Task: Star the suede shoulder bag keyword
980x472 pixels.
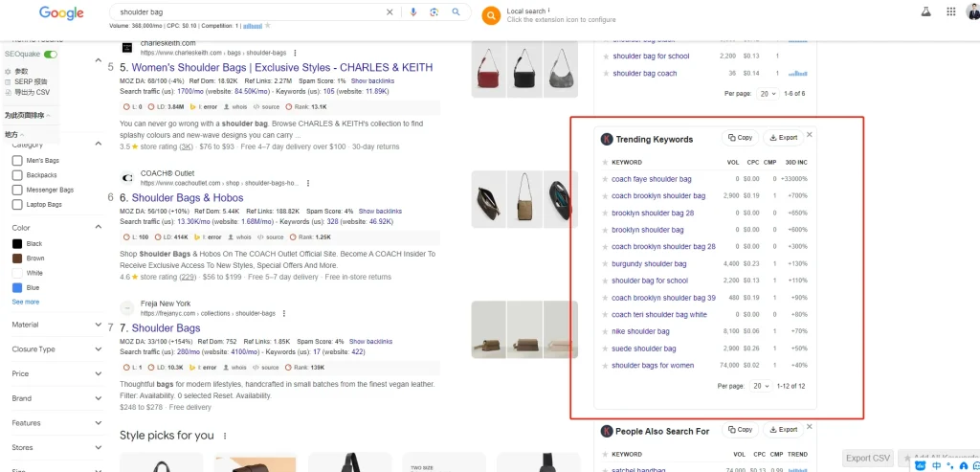Action: [605, 348]
